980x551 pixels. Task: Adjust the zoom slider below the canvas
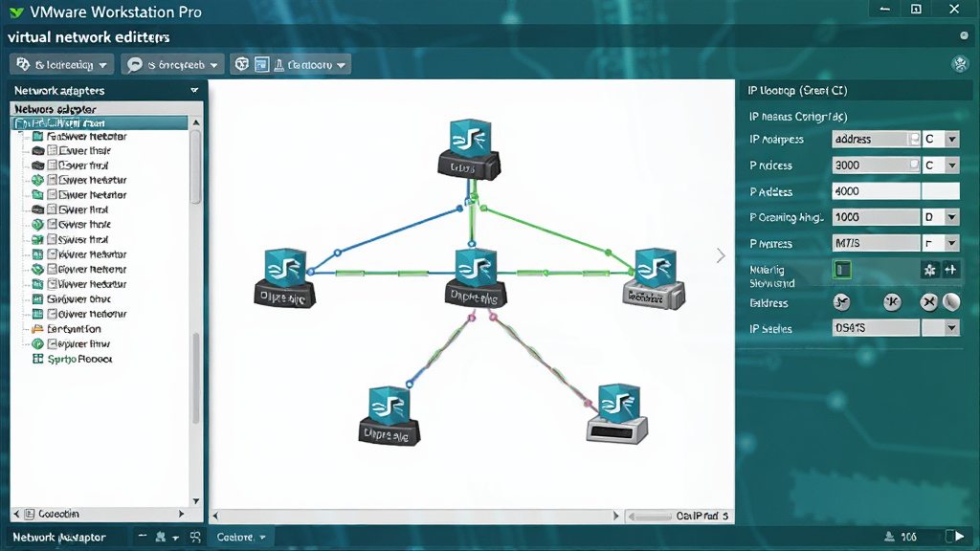click(650, 516)
